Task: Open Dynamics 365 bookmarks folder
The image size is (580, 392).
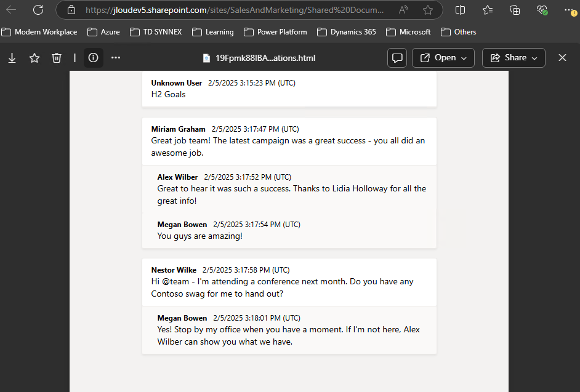Action: tap(346, 32)
